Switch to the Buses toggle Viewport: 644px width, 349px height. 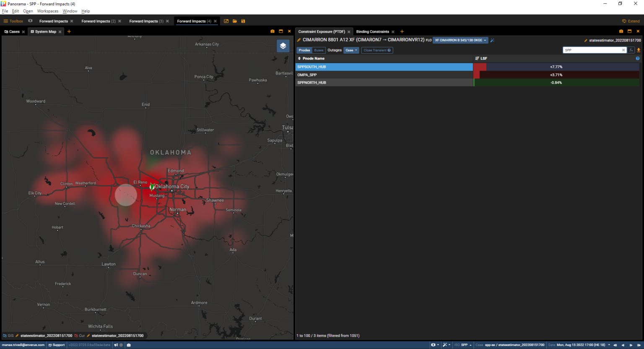pyautogui.click(x=319, y=50)
